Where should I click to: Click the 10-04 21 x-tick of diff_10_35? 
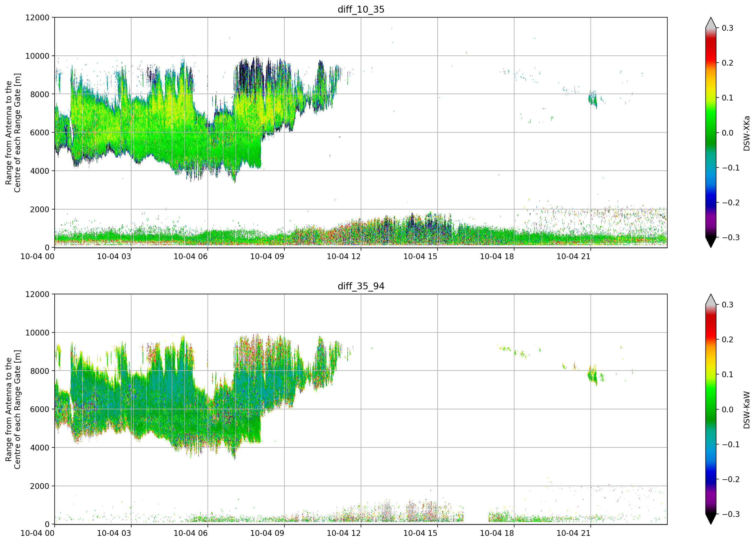[x=574, y=256]
